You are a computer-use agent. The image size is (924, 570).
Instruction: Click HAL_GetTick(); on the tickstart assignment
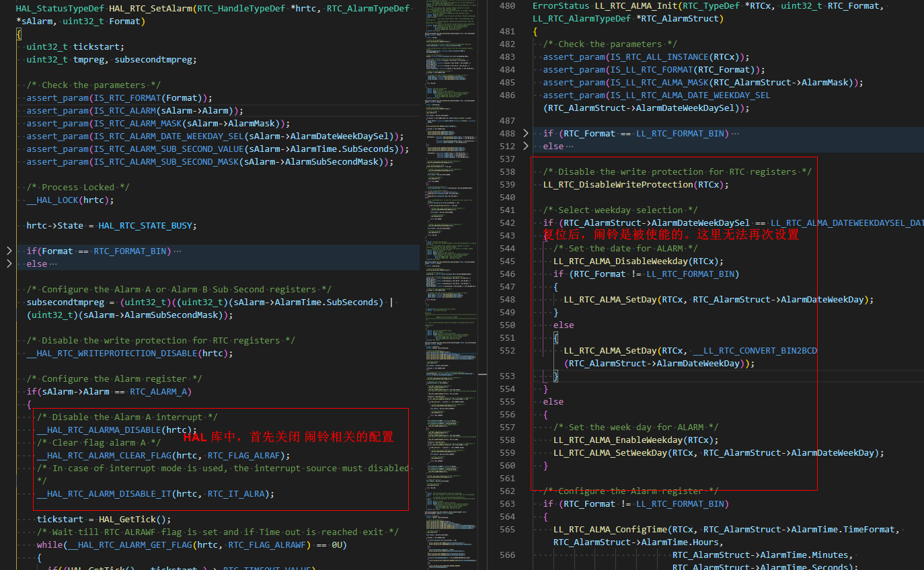tap(135, 520)
